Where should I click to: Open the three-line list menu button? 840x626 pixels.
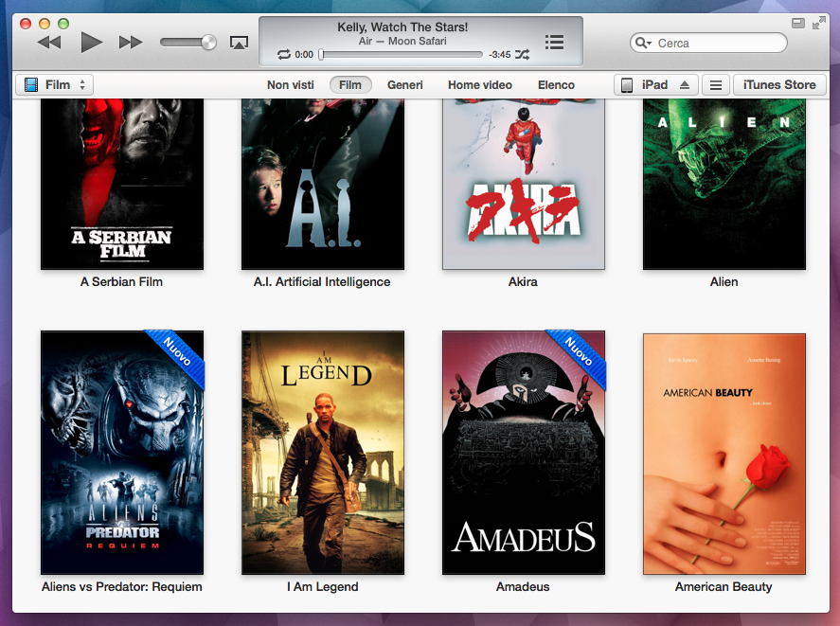tap(716, 84)
